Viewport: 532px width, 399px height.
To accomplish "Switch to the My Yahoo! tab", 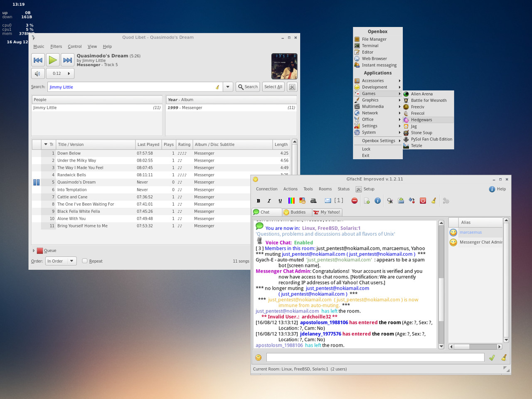I will pos(327,212).
